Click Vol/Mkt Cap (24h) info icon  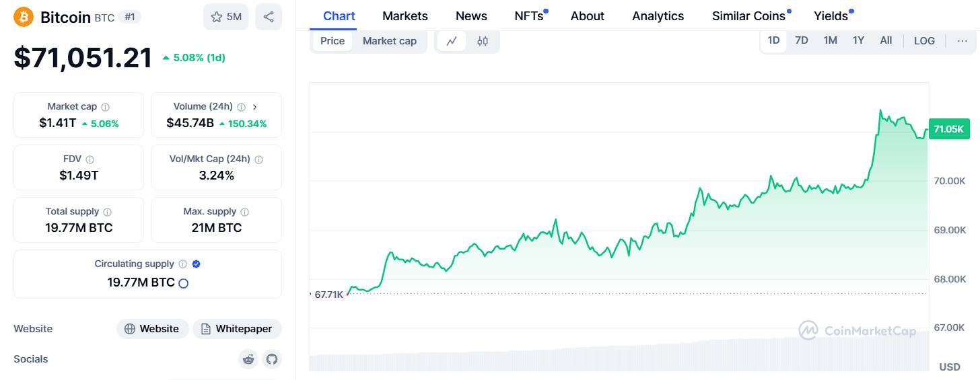click(259, 159)
